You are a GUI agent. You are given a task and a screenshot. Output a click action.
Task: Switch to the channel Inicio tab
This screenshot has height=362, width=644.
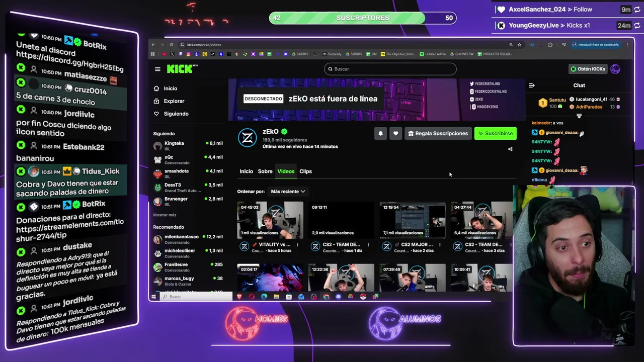tap(246, 171)
